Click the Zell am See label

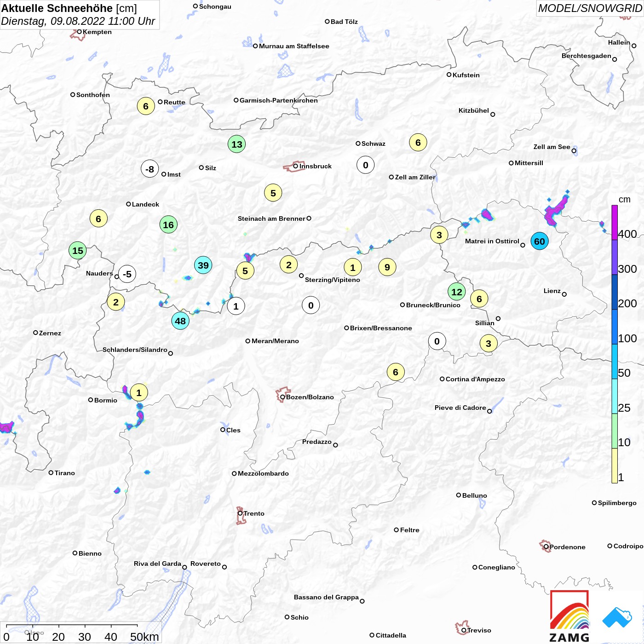[x=552, y=147]
